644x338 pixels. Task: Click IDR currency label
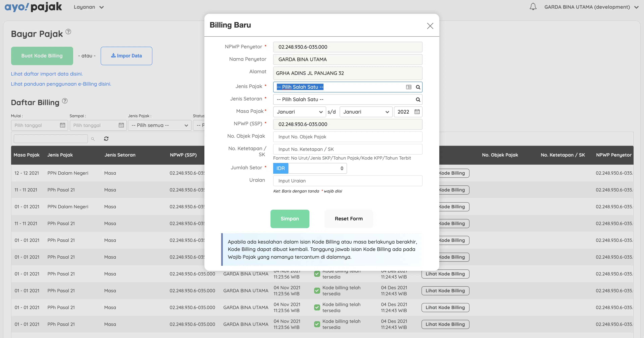(281, 168)
